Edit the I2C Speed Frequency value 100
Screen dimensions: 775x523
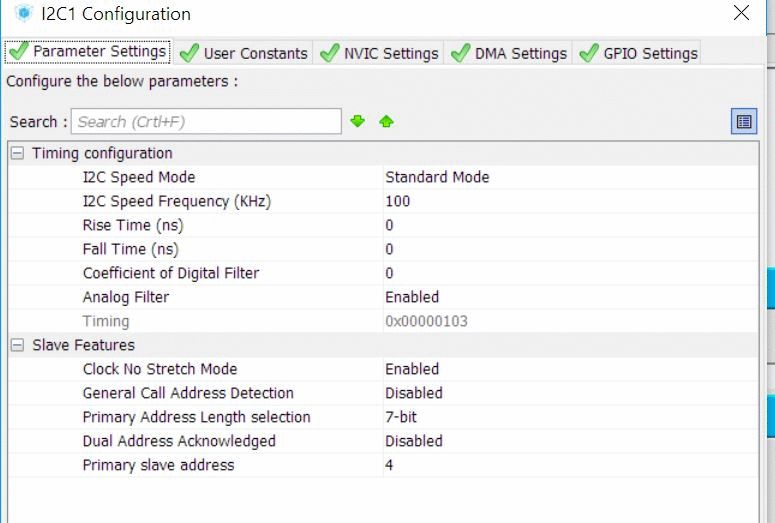(398, 201)
